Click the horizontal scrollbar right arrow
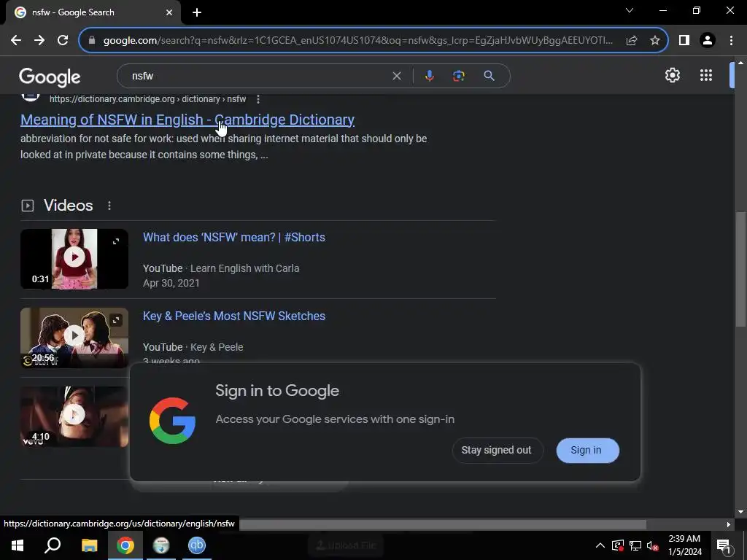Image resolution: width=747 pixels, height=560 pixels. tap(729, 525)
